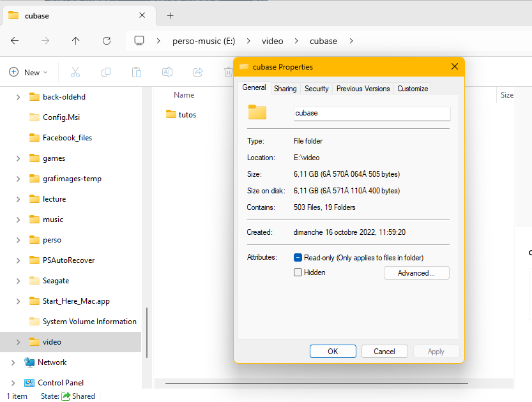
Task: Check the Hidden attribute checkbox
Action: click(x=298, y=272)
